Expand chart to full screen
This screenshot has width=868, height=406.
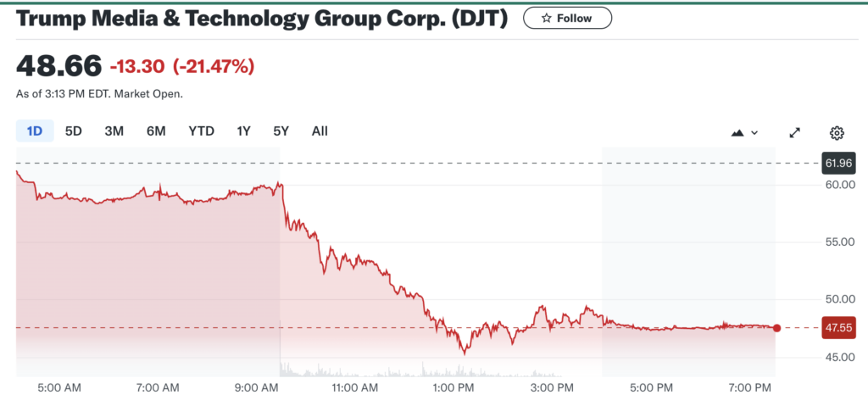tap(795, 132)
